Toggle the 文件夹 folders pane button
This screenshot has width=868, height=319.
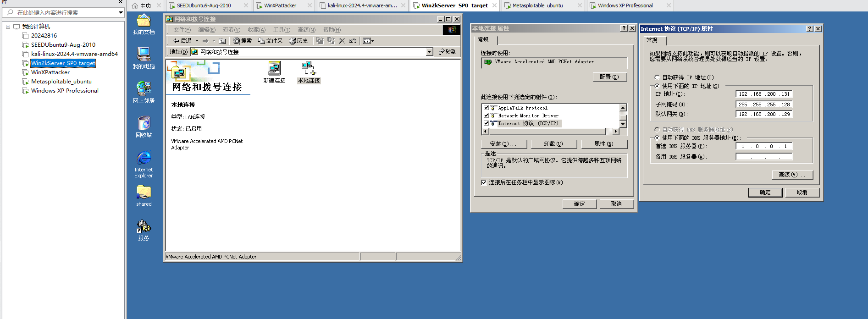[x=271, y=41]
